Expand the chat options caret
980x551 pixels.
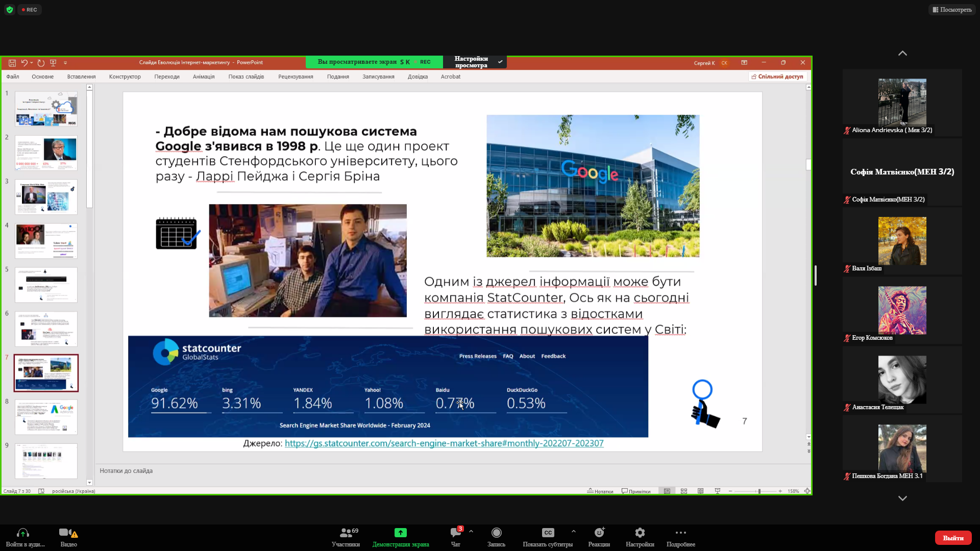point(471,532)
